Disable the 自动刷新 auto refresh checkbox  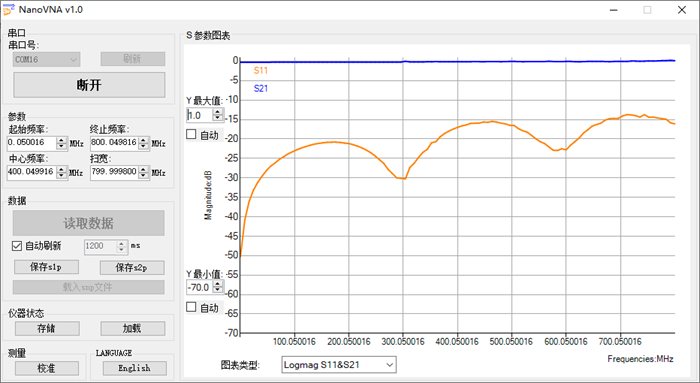pos(17,246)
